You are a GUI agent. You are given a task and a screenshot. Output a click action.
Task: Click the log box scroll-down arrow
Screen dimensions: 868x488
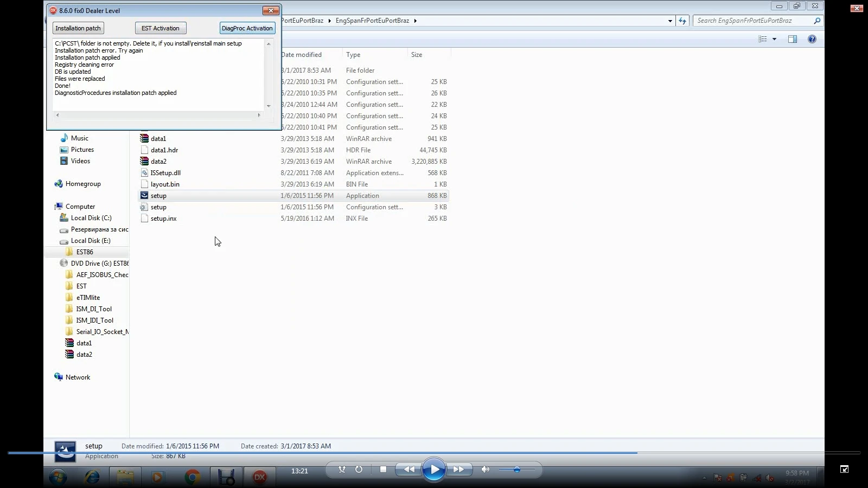269,106
